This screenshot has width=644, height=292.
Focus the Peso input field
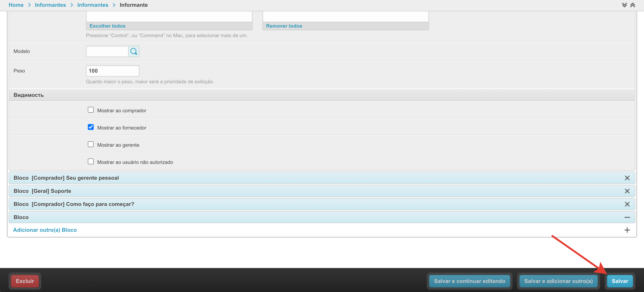[112, 71]
